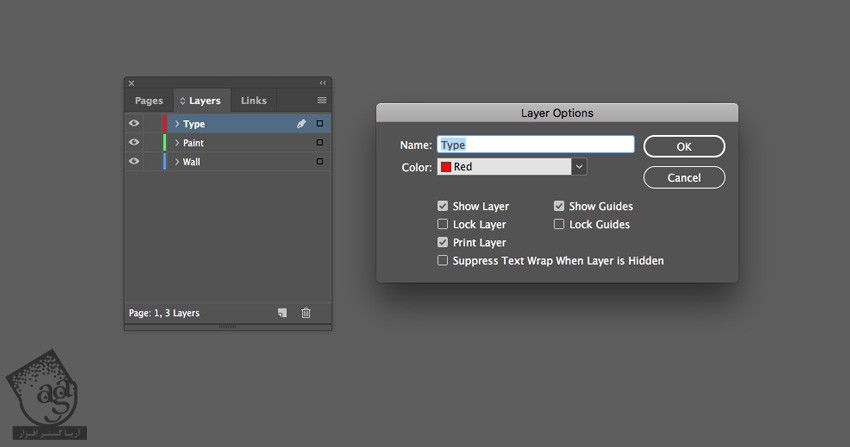Image resolution: width=850 pixels, height=447 pixels.
Task: Collapse the panel with the double-arrow icon
Action: click(x=322, y=83)
